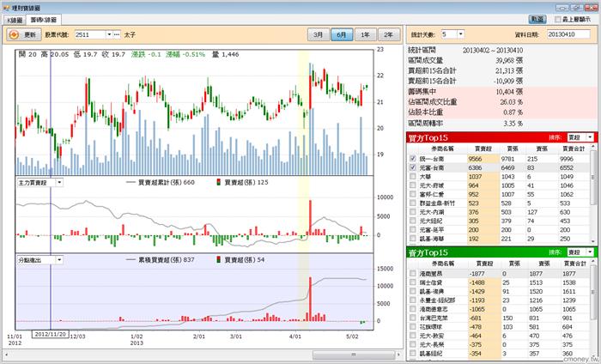601x364 pixels.
Task: Set chart range to 2年
Action: [x=389, y=34]
